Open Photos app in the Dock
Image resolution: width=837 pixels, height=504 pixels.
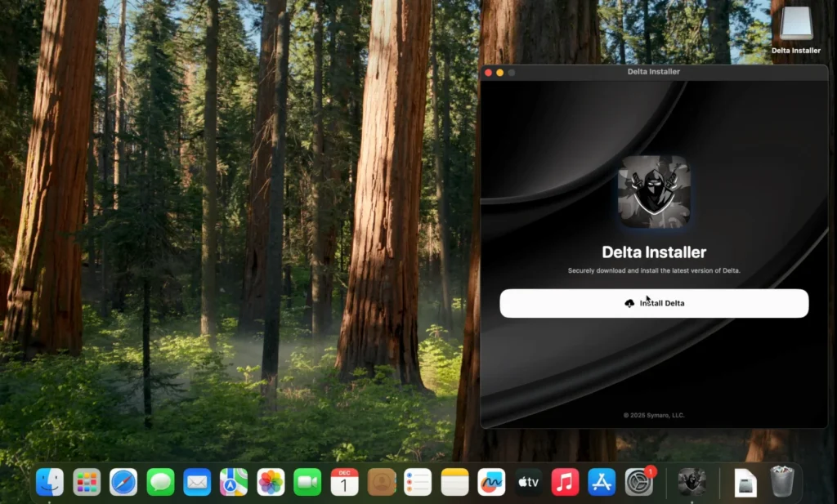coord(271,482)
